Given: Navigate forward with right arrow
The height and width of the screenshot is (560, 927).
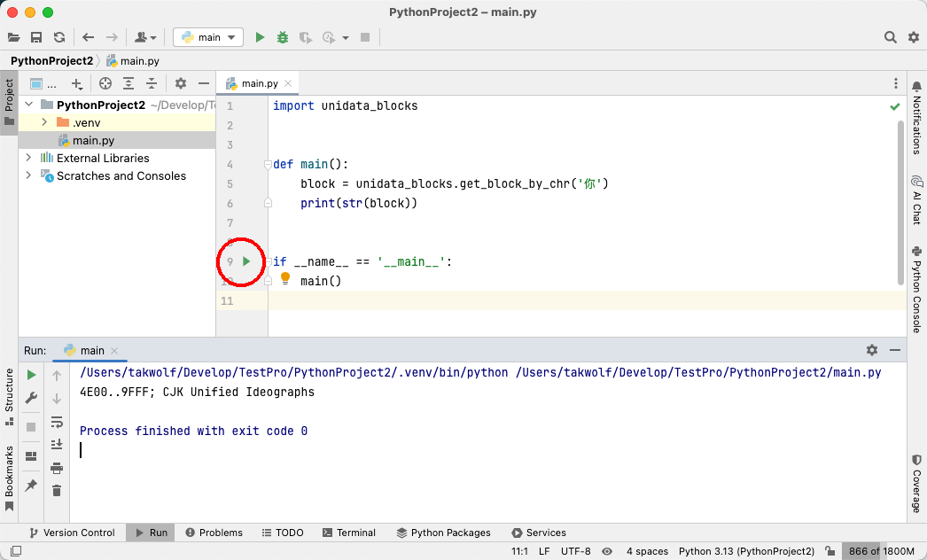Looking at the screenshot, I should (112, 37).
